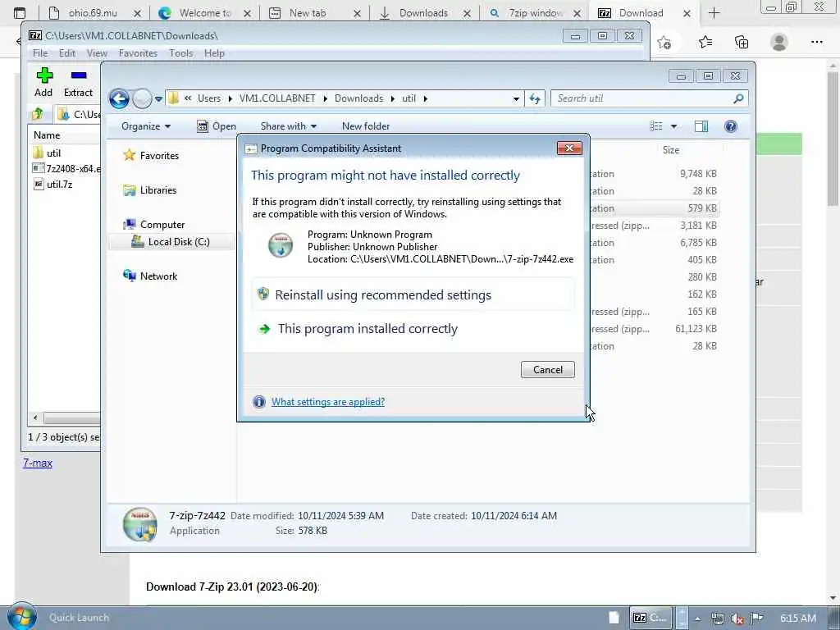The width and height of the screenshot is (840, 630).
Task: Expand the address bar history dropdown
Action: pyautogui.click(x=516, y=98)
